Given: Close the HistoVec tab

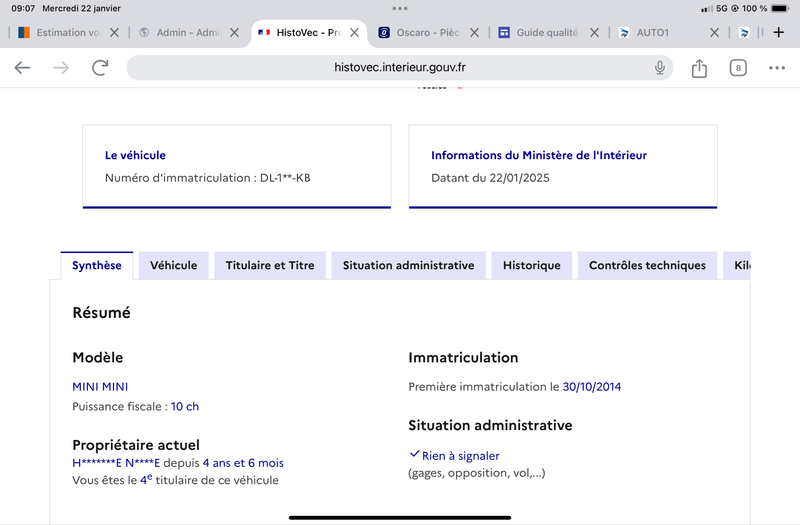Looking at the screenshot, I should point(355,33).
